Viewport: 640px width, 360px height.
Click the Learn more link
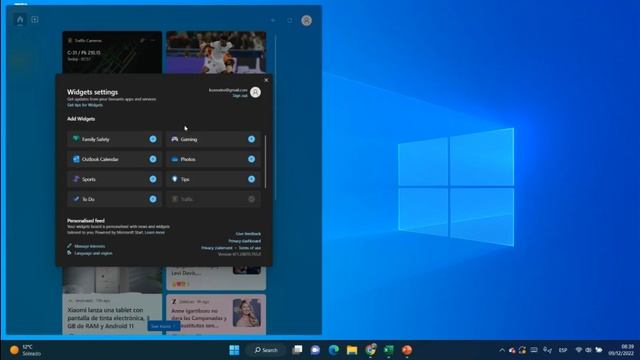pyautogui.click(x=155, y=232)
